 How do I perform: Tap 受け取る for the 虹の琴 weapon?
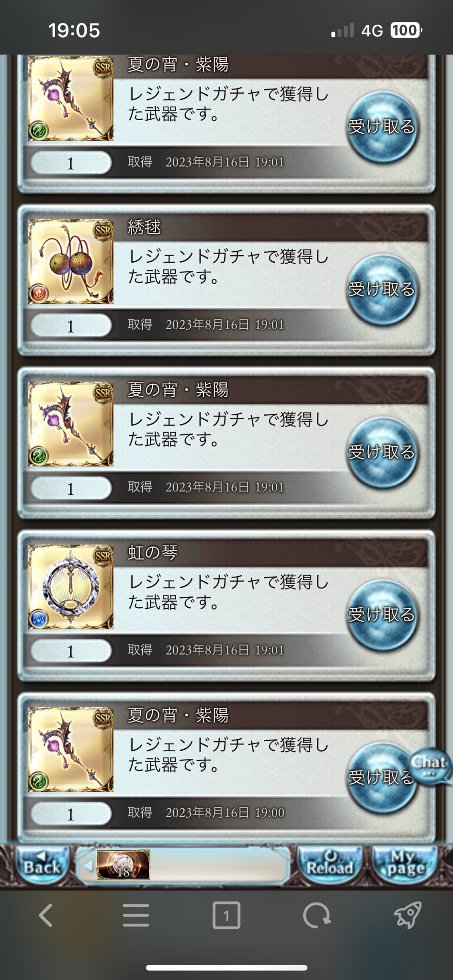pos(382,614)
